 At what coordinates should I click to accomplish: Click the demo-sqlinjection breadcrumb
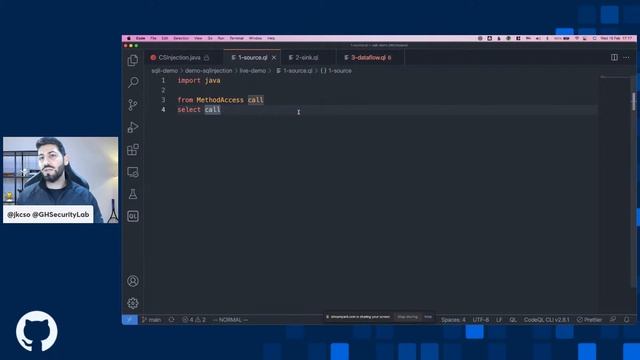[x=209, y=71]
